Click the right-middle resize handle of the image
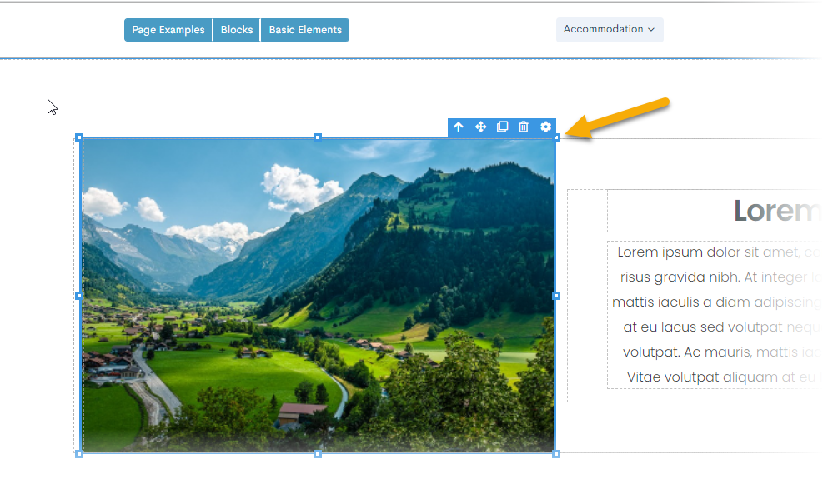Viewport: 823px width, 504px height. tap(556, 296)
